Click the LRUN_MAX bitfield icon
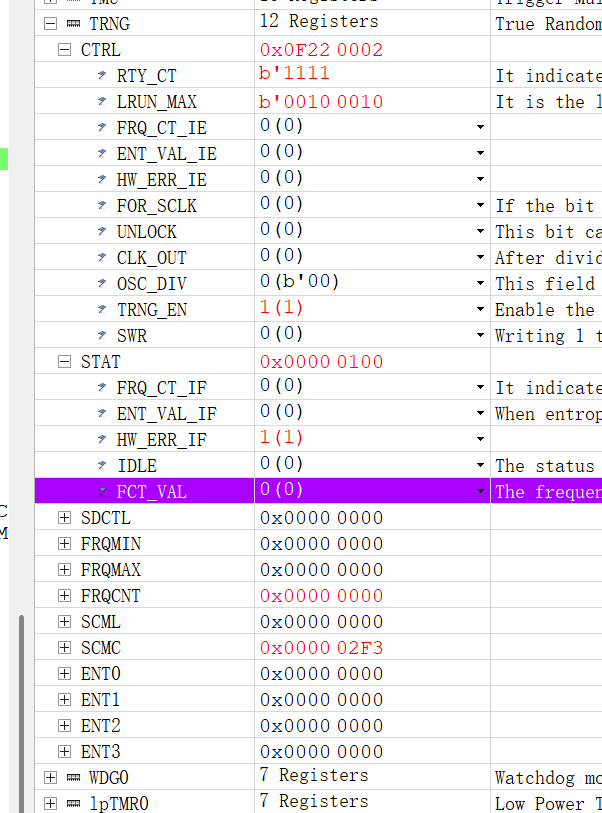Screen dimensions: 602x813 [102, 102]
